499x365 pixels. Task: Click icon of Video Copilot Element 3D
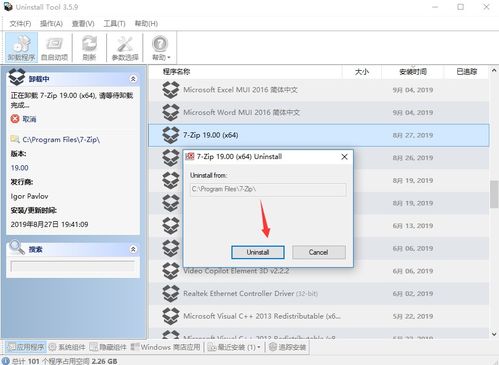point(171,271)
